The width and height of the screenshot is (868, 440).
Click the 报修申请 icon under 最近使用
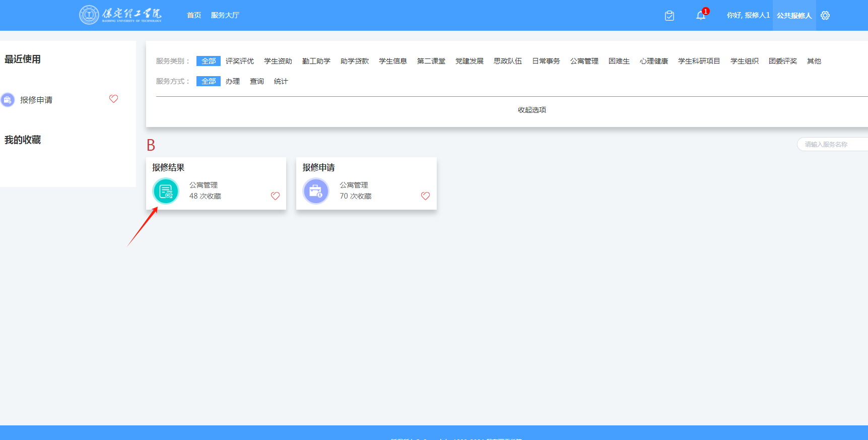[8, 100]
